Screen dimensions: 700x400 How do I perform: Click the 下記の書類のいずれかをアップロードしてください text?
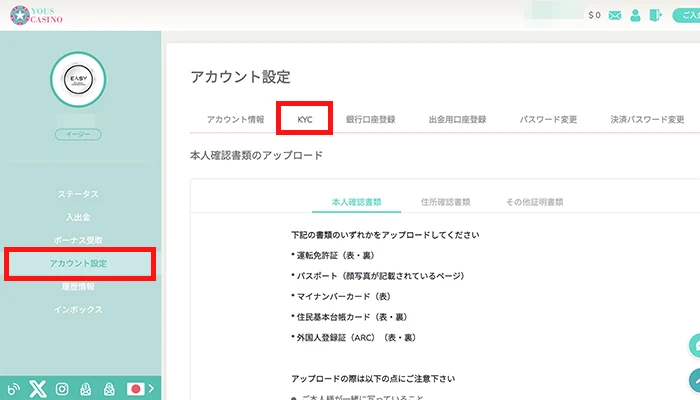385,235
